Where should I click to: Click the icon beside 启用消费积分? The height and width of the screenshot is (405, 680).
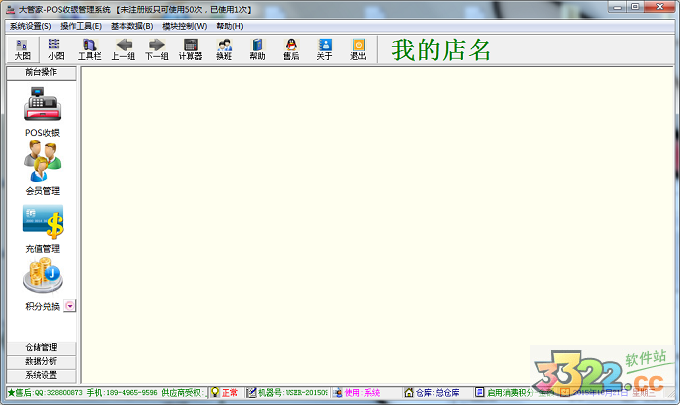479,392
